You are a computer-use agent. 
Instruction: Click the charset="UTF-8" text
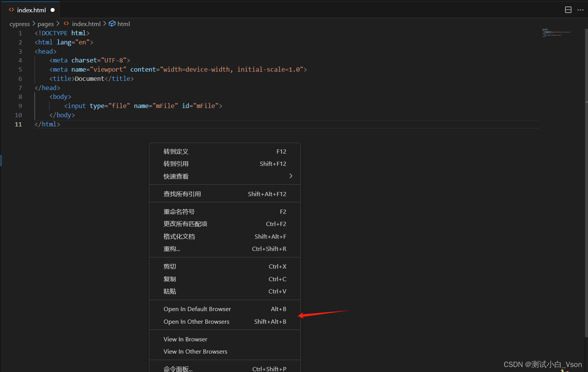[x=99, y=60]
